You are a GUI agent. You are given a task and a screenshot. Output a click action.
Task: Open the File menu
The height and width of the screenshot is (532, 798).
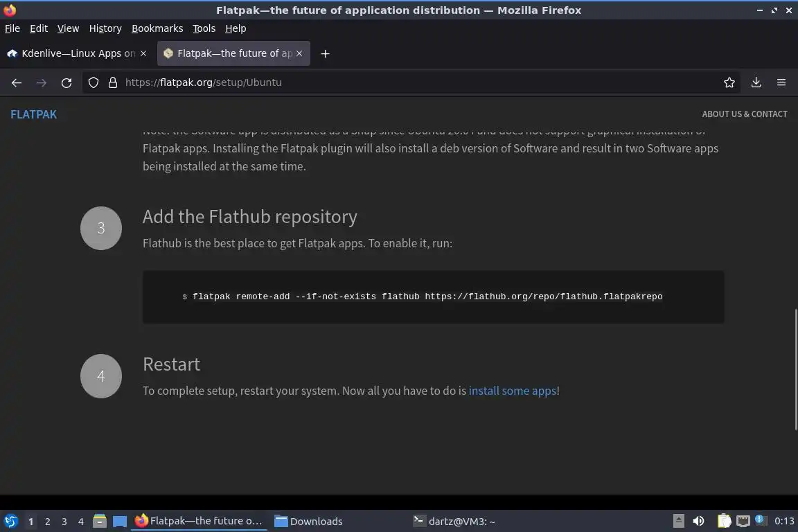tap(12, 28)
